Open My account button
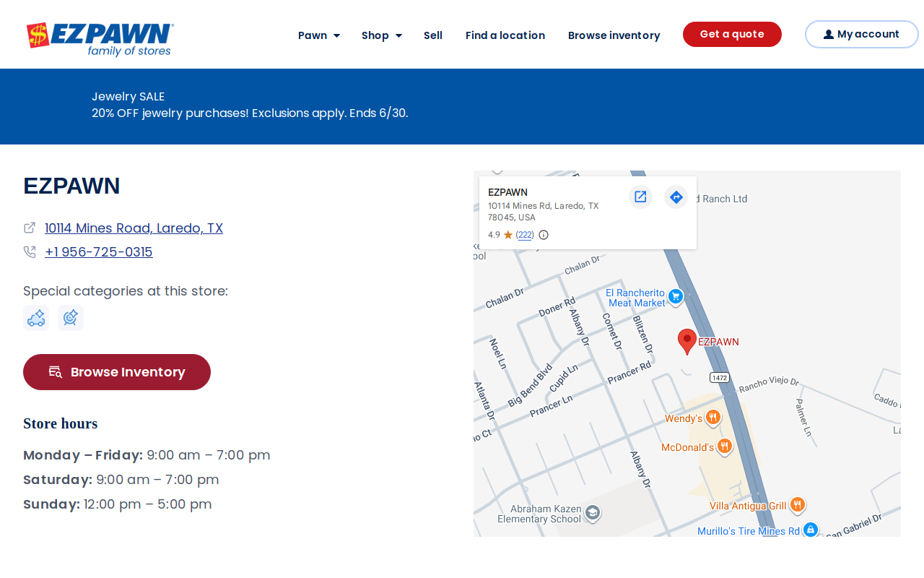Screen dimensions: 924x578 (x=862, y=34)
